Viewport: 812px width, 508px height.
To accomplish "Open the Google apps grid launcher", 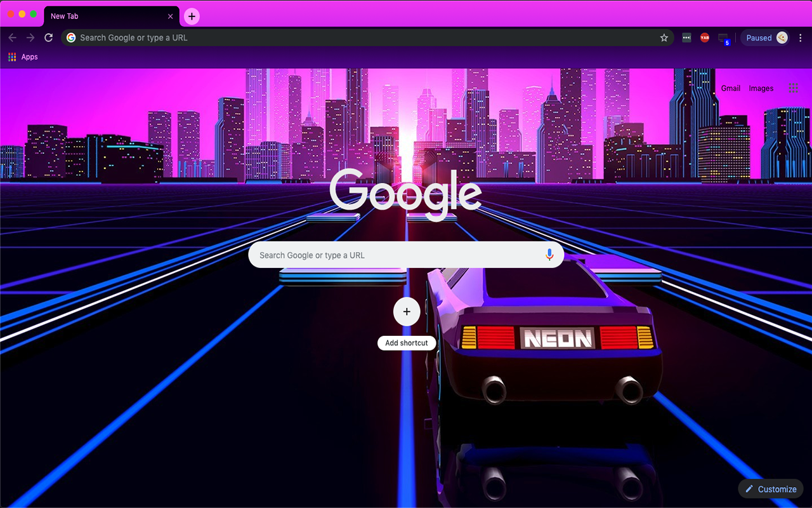I will (x=793, y=88).
